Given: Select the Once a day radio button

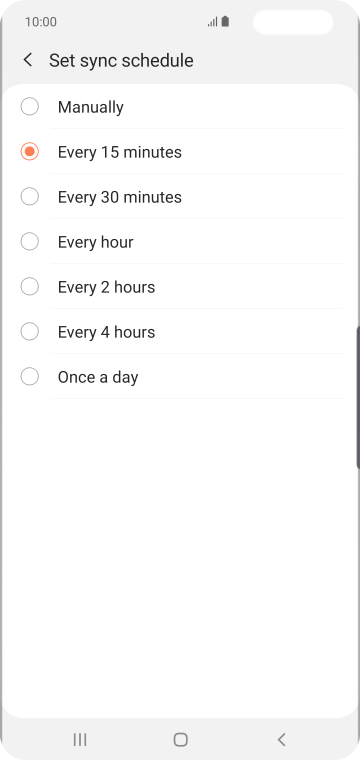Looking at the screenshot, I should click(30, 377).
